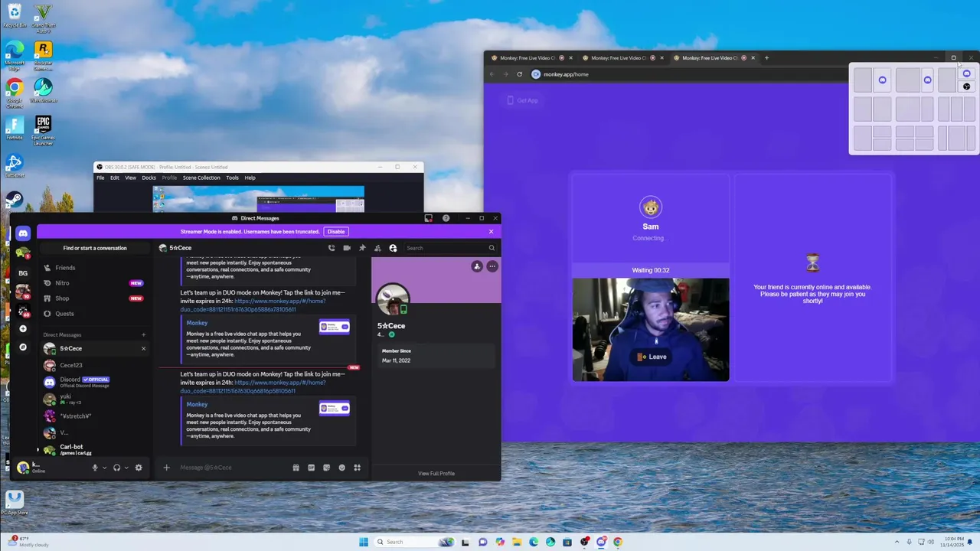The height and width of the screenshot is (551, 980).
Task: Add friends to DM via the header icon
Action: point(377,248)
